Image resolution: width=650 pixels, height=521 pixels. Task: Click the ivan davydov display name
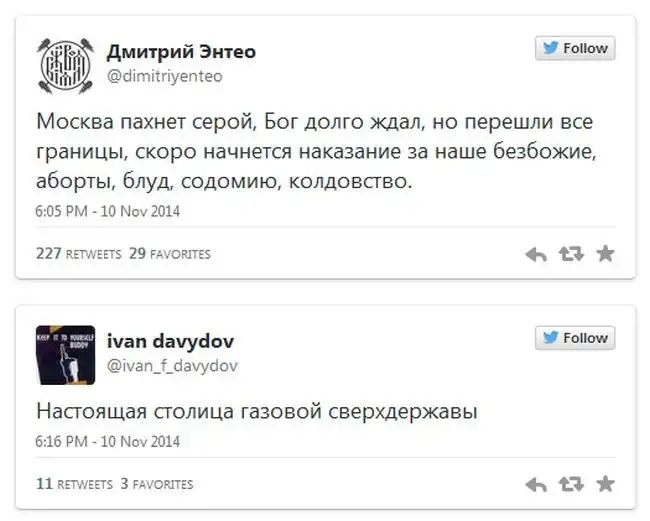click(170, 341)
